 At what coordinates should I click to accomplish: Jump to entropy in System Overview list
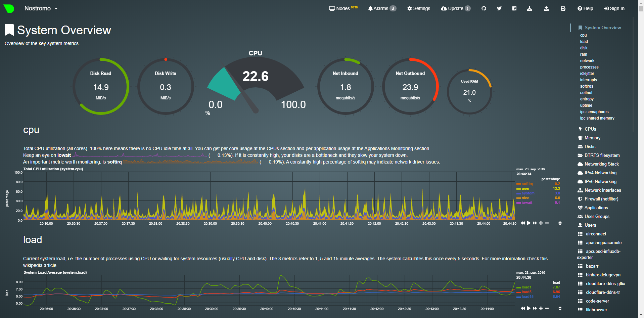(587, 99)
